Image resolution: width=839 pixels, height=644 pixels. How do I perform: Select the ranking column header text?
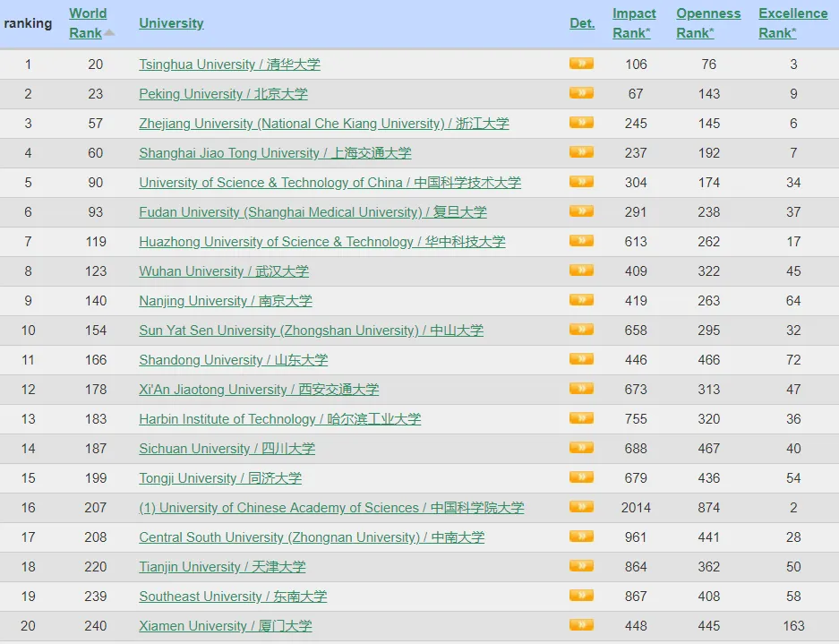28,23
